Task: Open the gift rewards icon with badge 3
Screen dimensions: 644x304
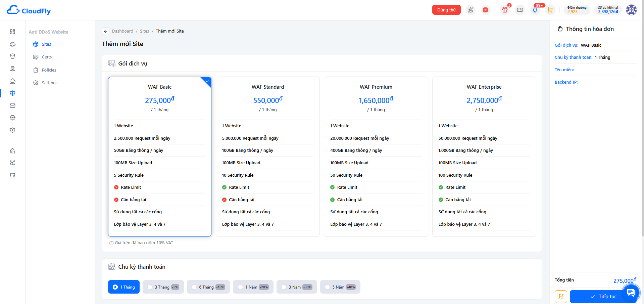Action: click(505, 10)
